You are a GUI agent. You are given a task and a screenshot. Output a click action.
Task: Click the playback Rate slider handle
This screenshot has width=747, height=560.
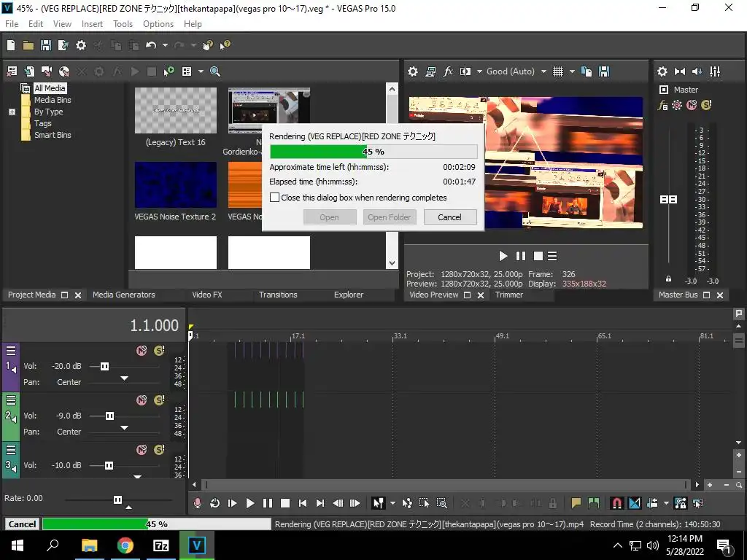point(117,499)
